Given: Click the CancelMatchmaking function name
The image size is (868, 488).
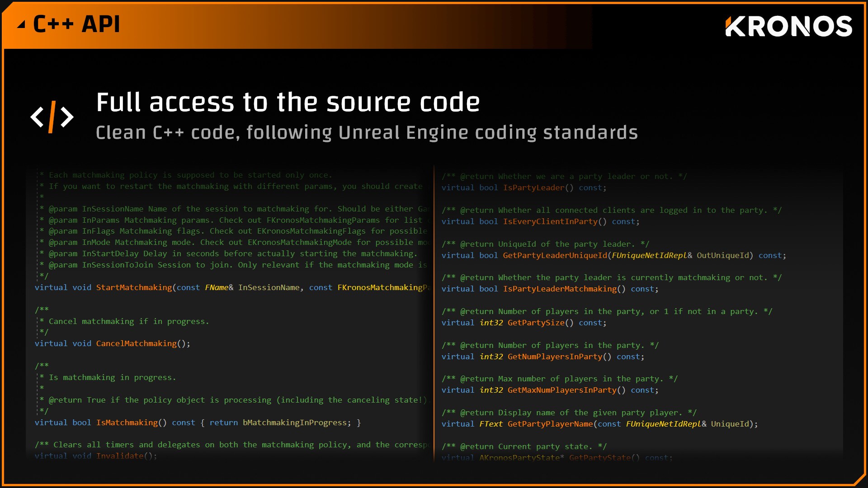Looking at the screenshot, I should pyautogui.click(x=136, y=343).
